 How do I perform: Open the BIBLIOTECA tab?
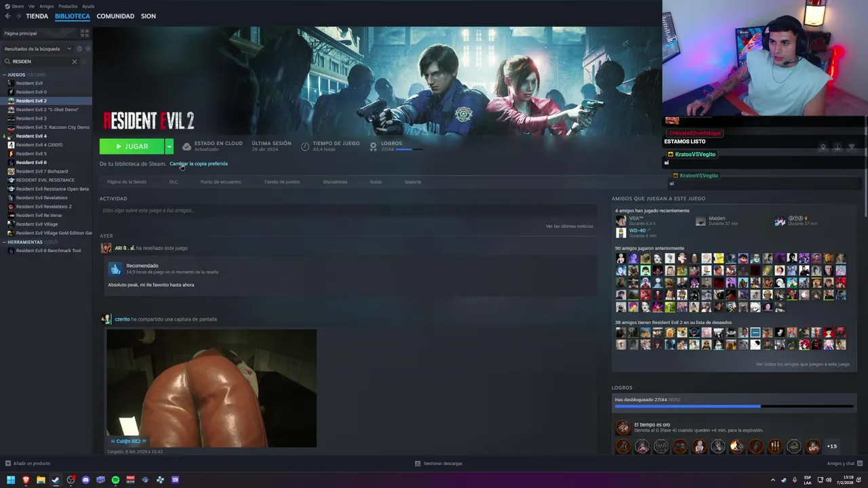[x=73, y=16]
